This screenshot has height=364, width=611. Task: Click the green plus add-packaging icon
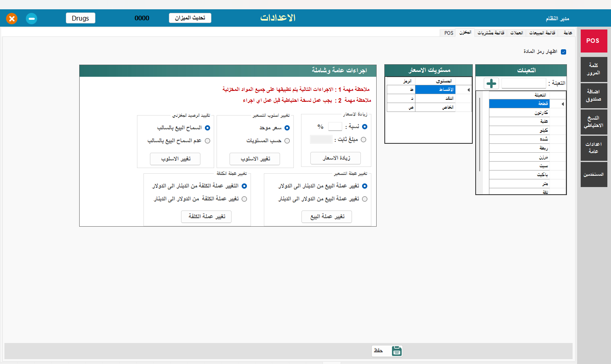[x=491, y=83]
